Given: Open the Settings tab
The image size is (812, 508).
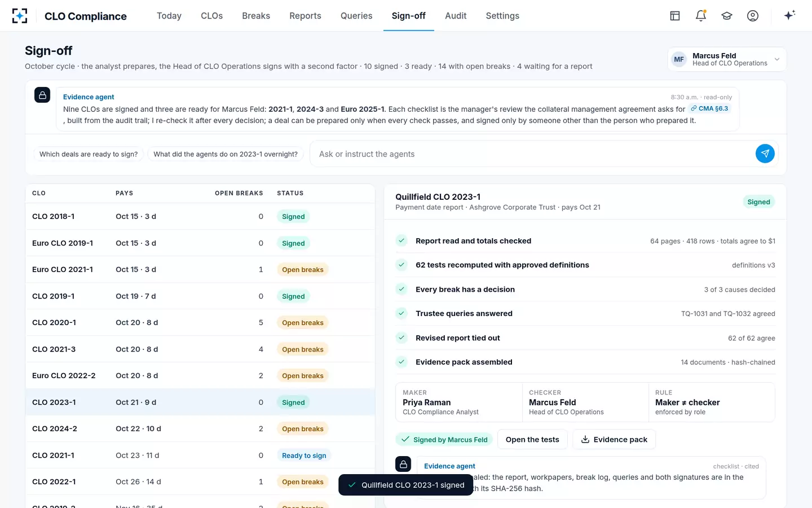Looking at the screenshot, I should pyautogui.click(x=502, y=16).
